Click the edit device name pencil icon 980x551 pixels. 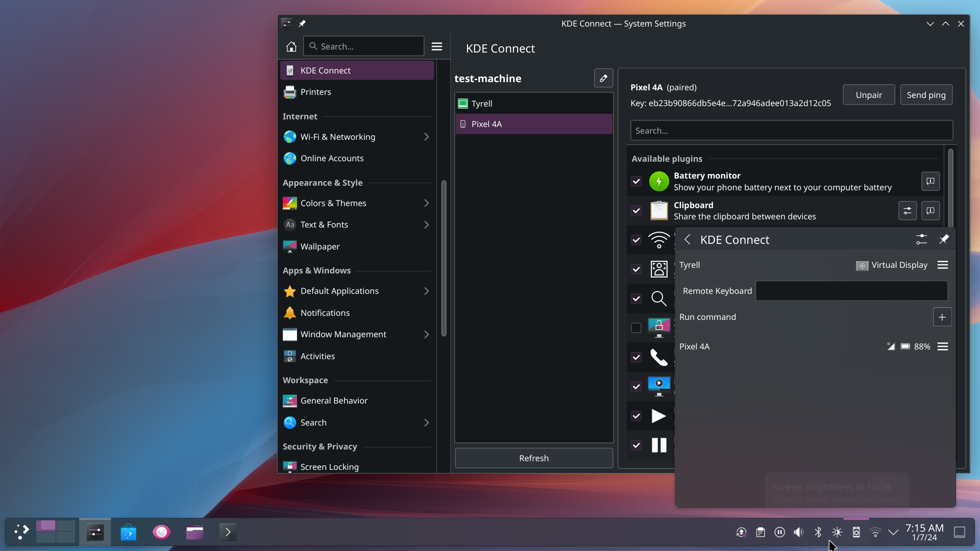[603, 78]
